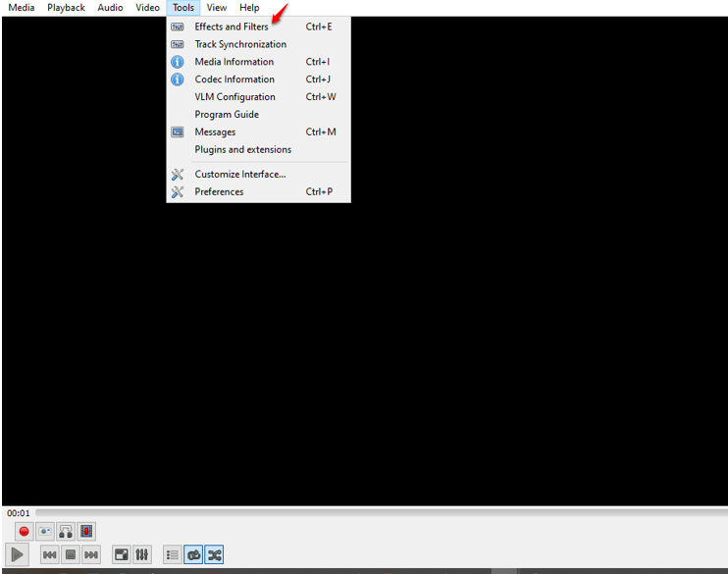Jump to the previous media track
Screen dimensions: 728x574
pos(50,555)
